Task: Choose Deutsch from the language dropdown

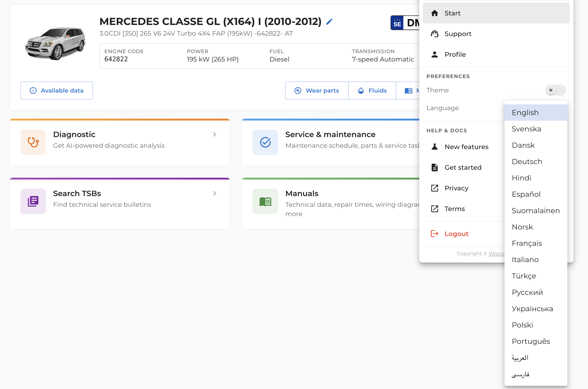Action: 536,162
